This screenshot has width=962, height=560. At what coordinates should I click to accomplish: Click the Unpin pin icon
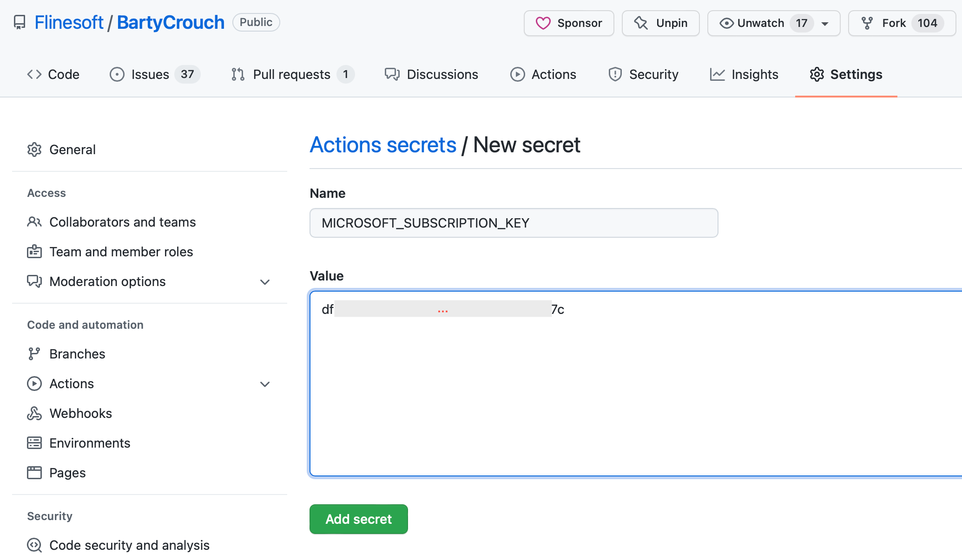coord(641,23)
